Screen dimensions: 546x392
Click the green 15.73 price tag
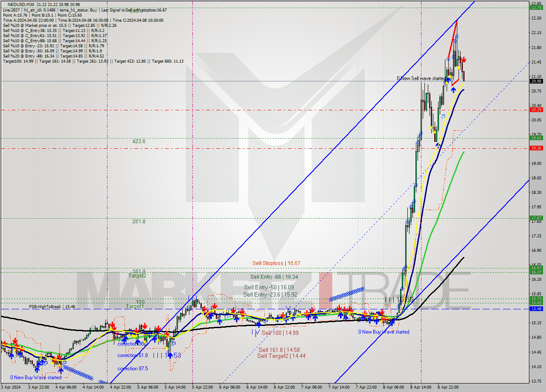[536, 298]
